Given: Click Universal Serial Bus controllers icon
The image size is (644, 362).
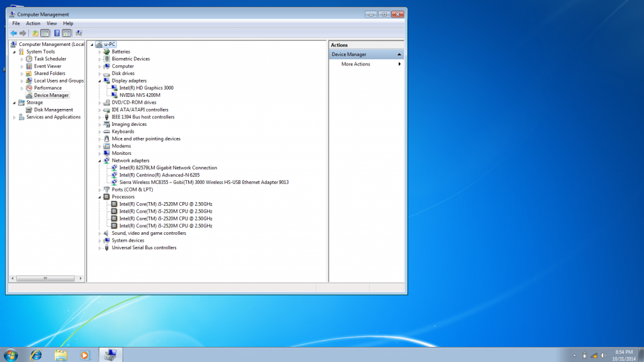Looking at the screenshot, I should pyautogui.click(x=107, y=248).
